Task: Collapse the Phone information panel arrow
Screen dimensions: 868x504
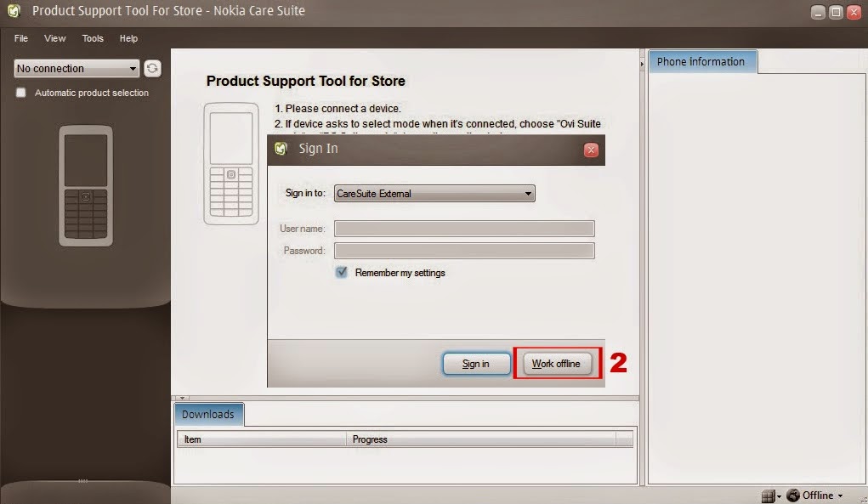Action: click(x=642, y=65)
